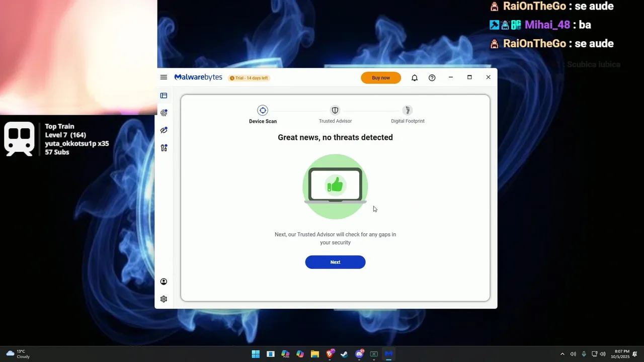This screenshot has height=362, width=644.
Task: Open the network tray icon
Action: 594,354
